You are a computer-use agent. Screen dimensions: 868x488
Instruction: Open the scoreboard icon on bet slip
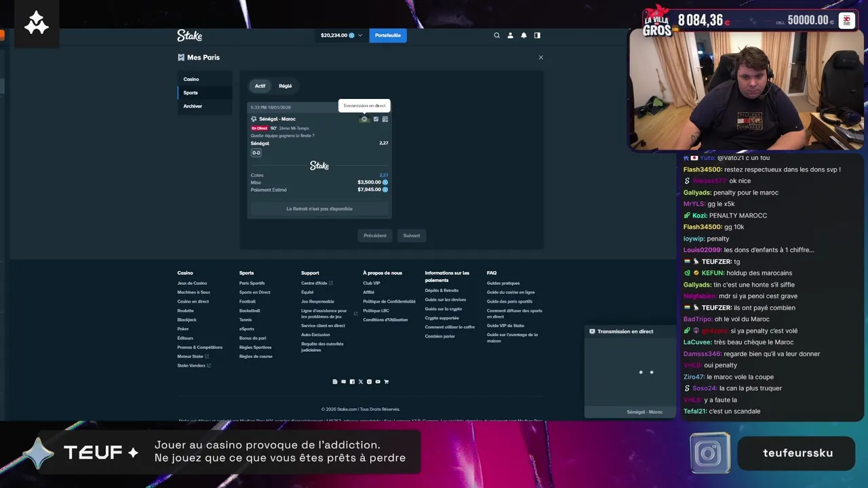385,119
